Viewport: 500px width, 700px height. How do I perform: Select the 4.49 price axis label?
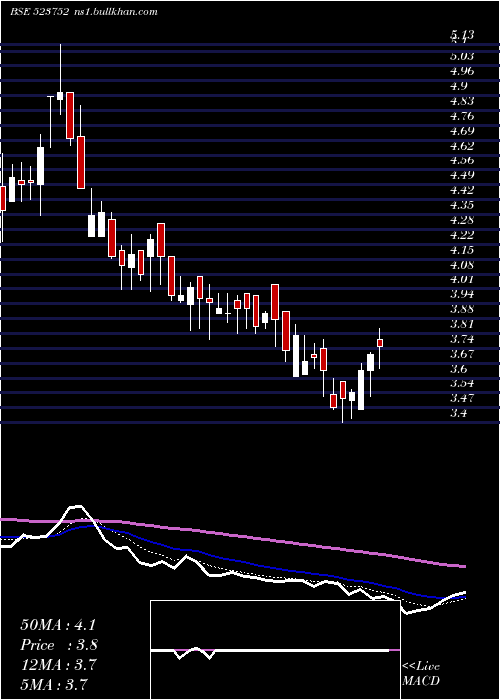point(462,175)
